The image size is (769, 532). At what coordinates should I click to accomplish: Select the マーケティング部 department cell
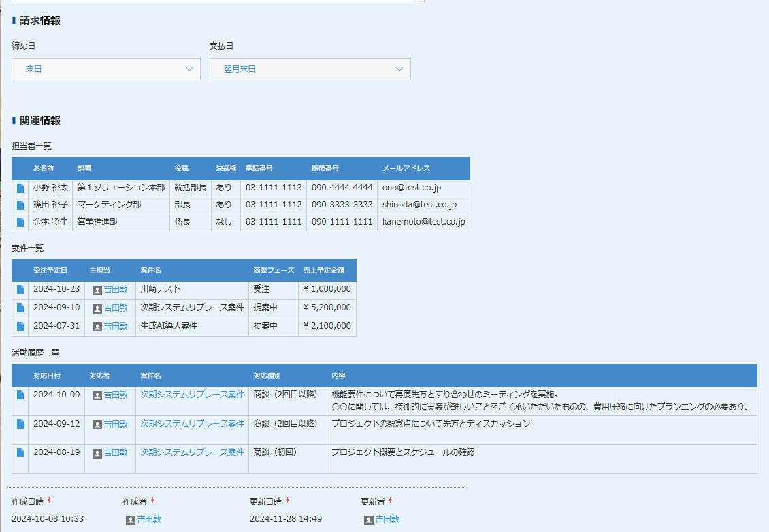(x=121, y=205)
